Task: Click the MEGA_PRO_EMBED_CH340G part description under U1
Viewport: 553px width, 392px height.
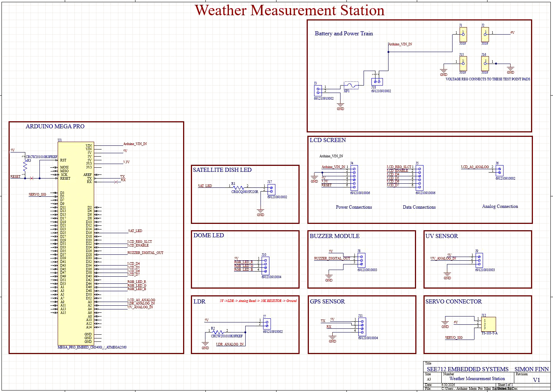Action: click(x=92, y=347)
